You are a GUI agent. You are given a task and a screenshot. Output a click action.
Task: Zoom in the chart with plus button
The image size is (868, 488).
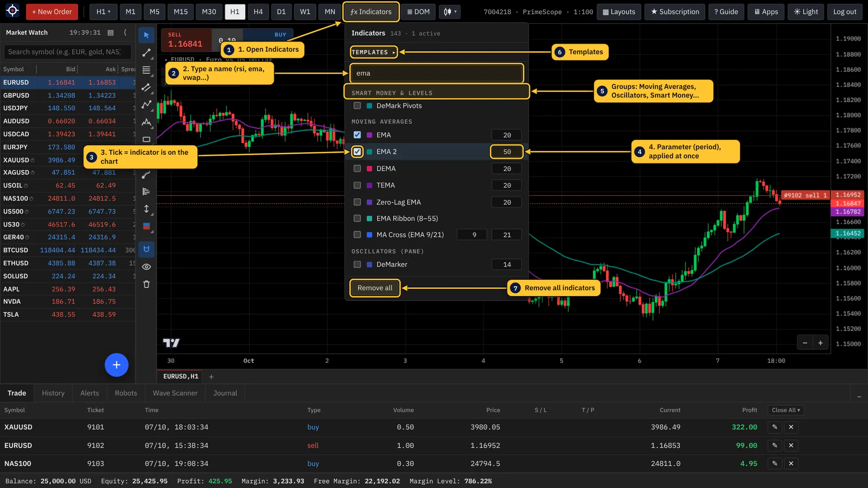click(820, 343)
